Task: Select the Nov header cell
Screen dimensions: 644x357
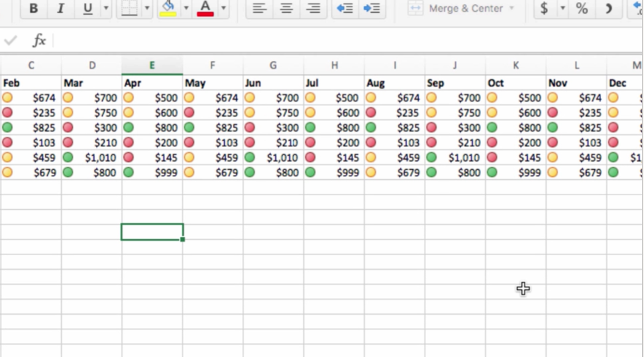Action: click(576, 83)
